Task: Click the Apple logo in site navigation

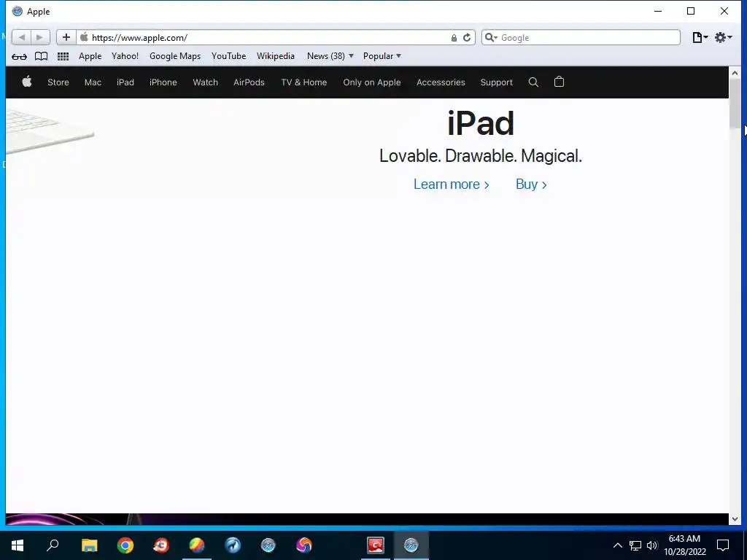Action: 27,82
